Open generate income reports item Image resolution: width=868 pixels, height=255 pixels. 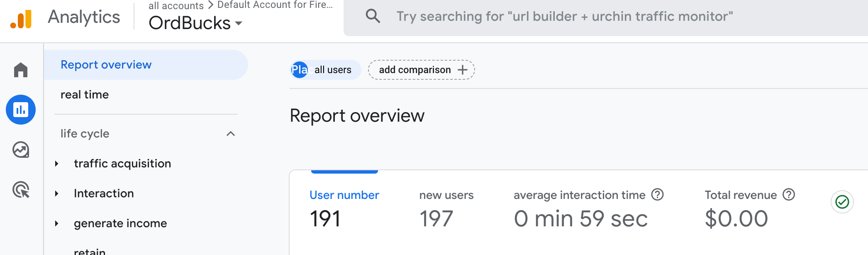[x=120, y=223]
